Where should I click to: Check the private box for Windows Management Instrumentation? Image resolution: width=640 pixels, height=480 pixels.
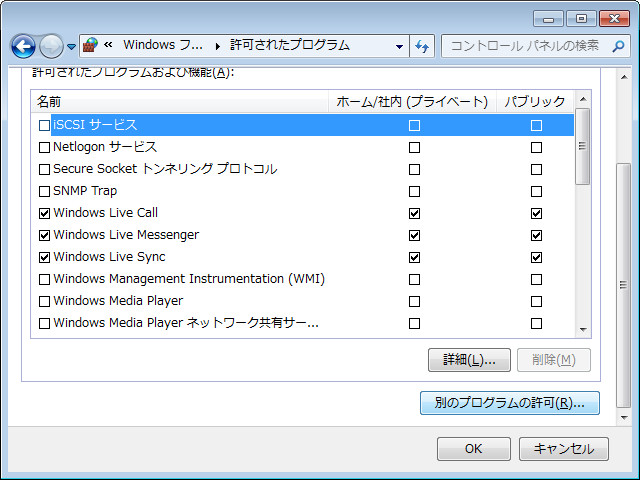pos(414,280)
